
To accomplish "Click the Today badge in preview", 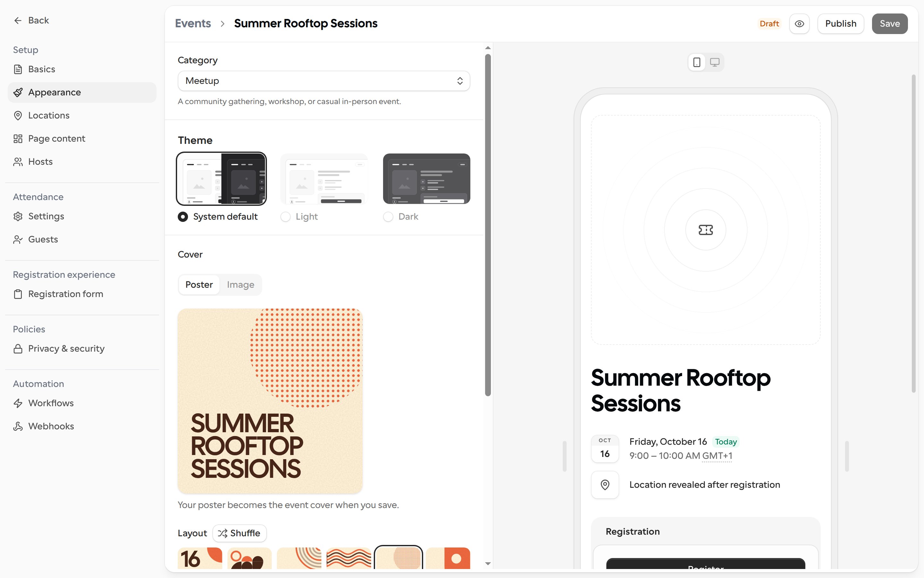I will (x=725, y=442).
